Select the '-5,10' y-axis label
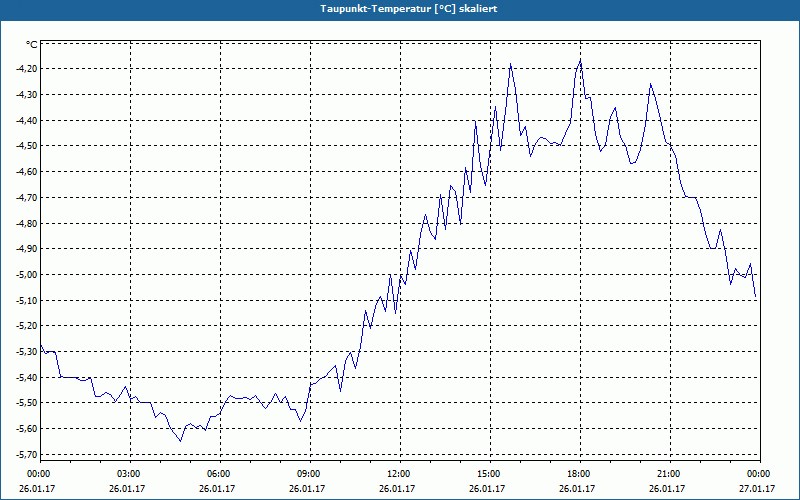Viewport: 800px width, 500px height. pos(28,301)
